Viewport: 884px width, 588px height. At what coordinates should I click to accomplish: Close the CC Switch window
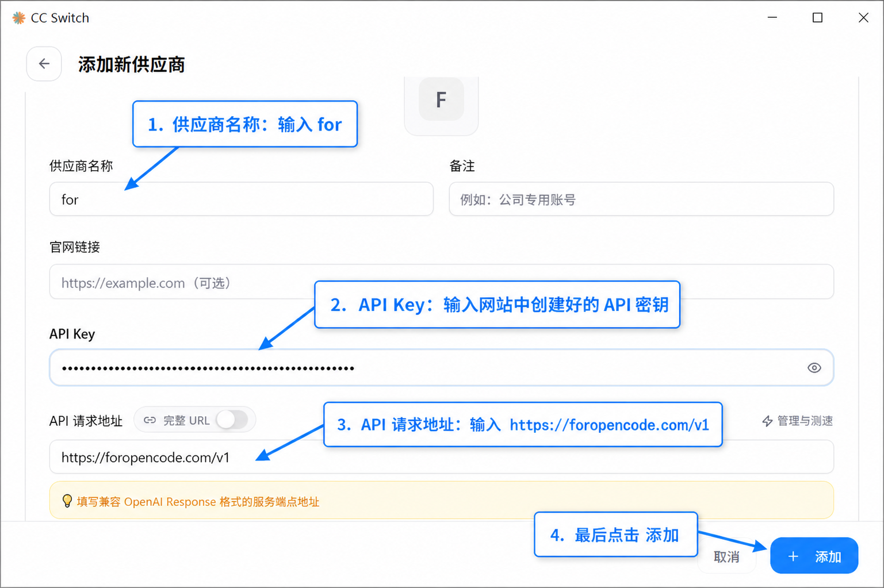coord(863,18)
